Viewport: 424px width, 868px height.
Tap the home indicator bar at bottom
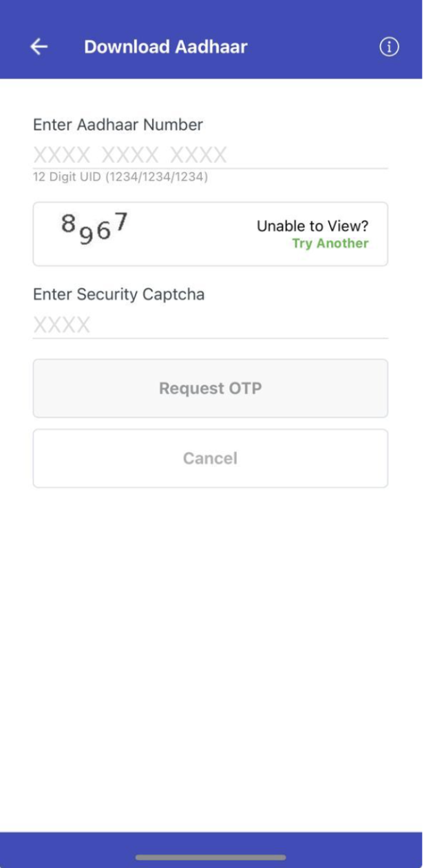tap(211, 857)
